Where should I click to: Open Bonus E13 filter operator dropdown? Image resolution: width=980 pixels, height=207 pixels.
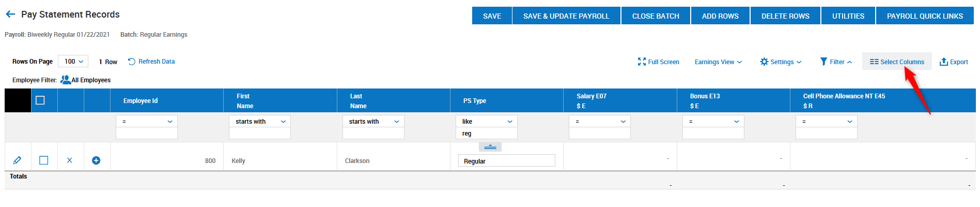(x=713, y=121)
